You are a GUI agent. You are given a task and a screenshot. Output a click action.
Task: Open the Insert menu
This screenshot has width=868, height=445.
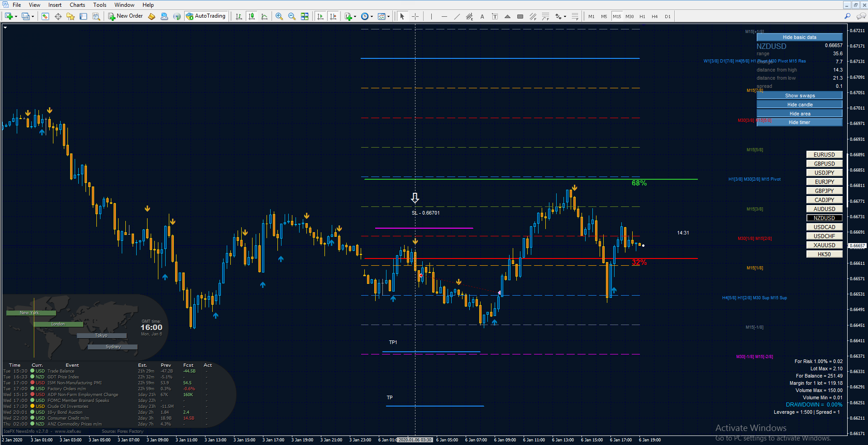55,5
